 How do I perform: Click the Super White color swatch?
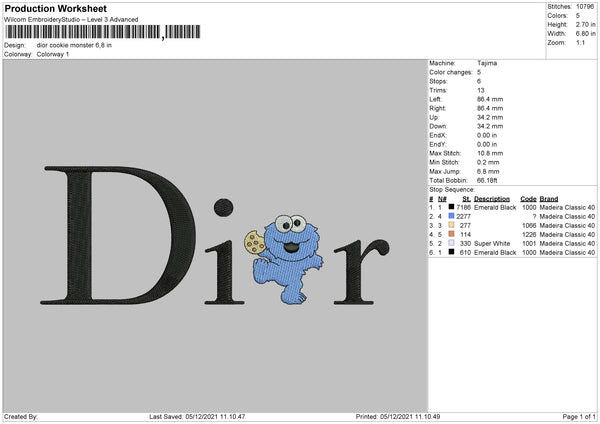point(452,243)
